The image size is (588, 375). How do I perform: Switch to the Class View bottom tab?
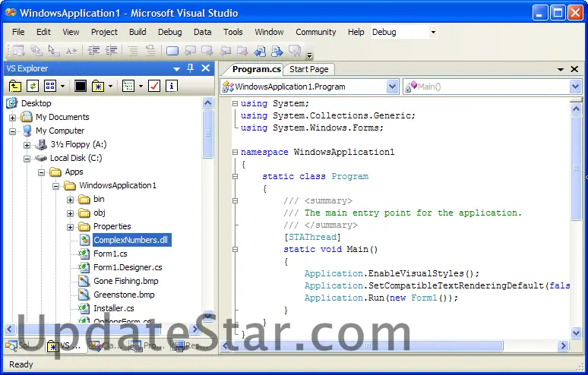point(106,345)
